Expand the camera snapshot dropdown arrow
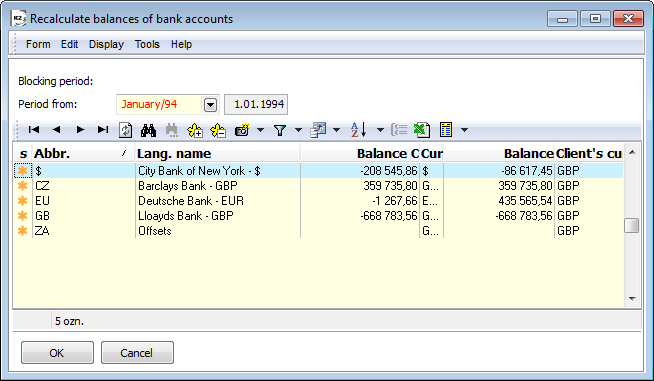This screenshot has height=381, width=654. tap(261, 130)
